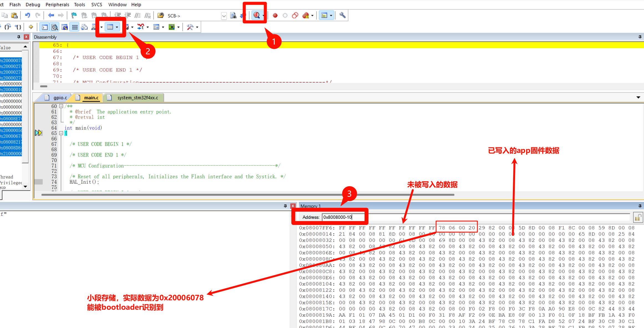
Task: Click the Insert Breakpoint red dot icon
Action: [x=275, y=16]
